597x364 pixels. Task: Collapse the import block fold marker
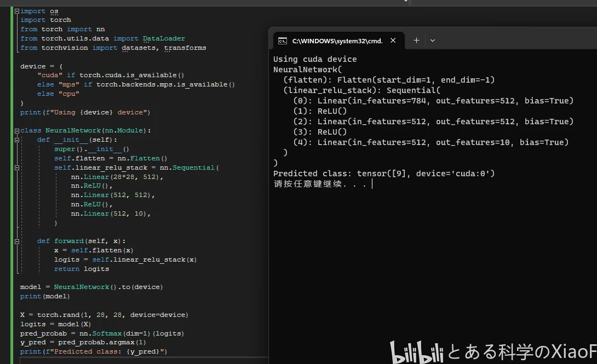click(x=17, y=11)
